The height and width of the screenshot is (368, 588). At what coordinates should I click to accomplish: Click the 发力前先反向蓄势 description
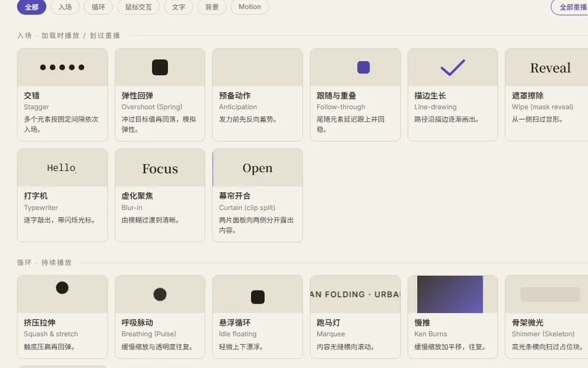[x=248, y=120]
